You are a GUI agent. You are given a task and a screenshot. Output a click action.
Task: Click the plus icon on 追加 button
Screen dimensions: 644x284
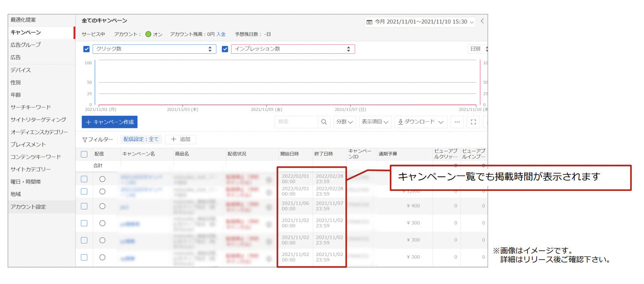click(x=173, y=139)
